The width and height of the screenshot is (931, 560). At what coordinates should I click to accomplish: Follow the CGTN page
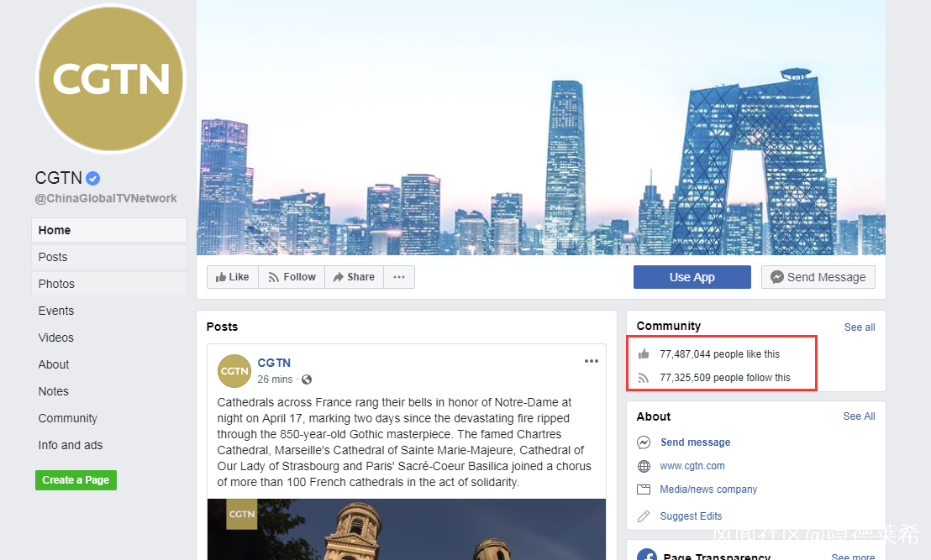point(292,277)
